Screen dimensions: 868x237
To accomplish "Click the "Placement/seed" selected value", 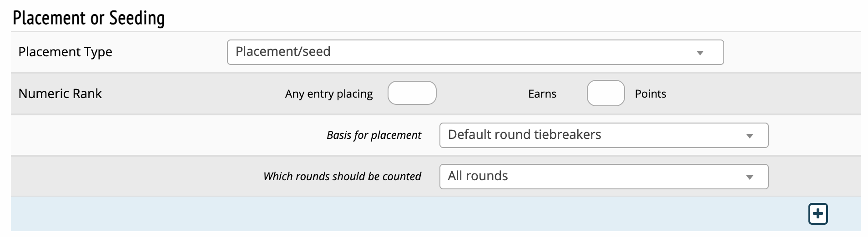I will pos(283,52).
